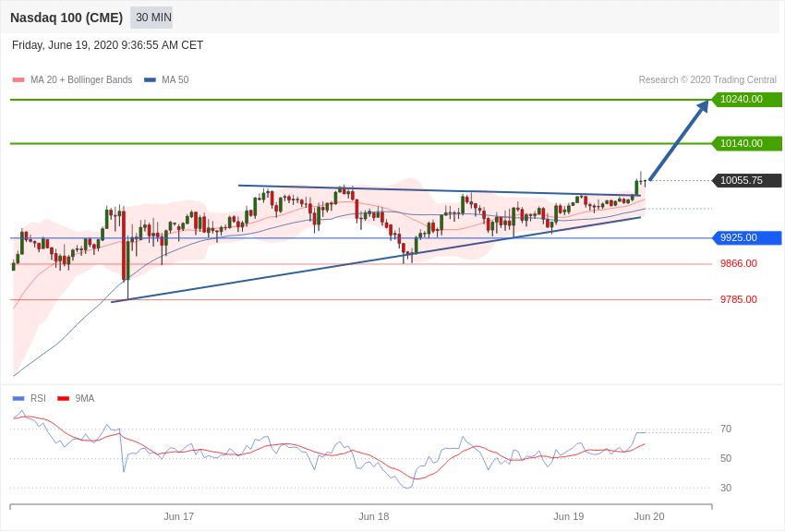785x532 pixels.
Task: Select the 10140.00 green resistance price tag
Action: 746,144
